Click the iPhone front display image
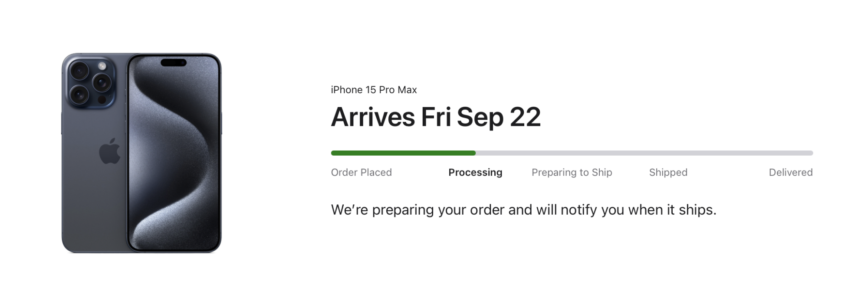Image resolution: width=868 pixels, height=285 pixels. click(174, 165)
